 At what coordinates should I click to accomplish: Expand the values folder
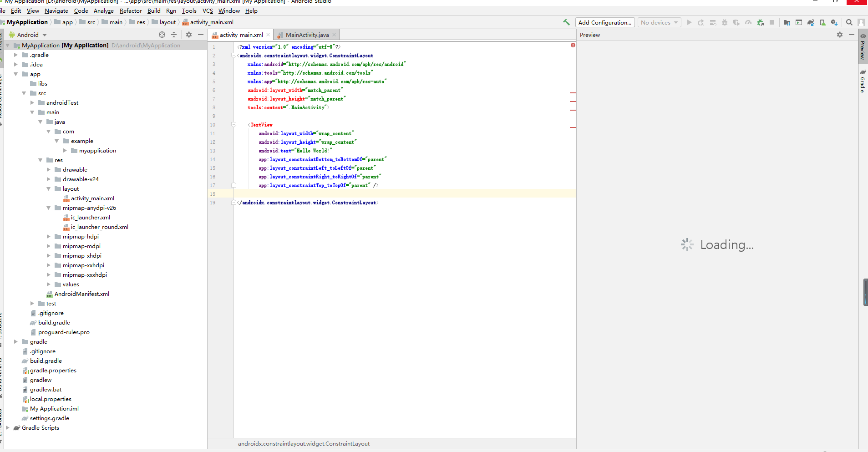point(49,284)
